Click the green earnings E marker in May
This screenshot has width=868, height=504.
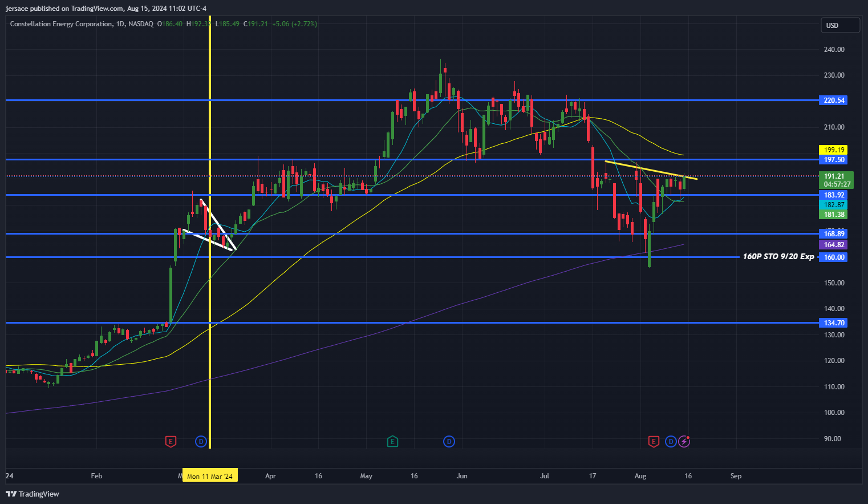(392, 441)
